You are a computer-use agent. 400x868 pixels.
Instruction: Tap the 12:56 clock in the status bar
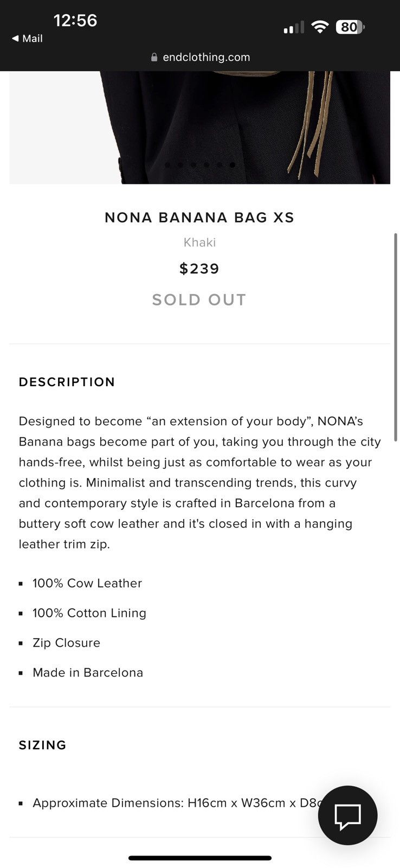pos(75,21)
